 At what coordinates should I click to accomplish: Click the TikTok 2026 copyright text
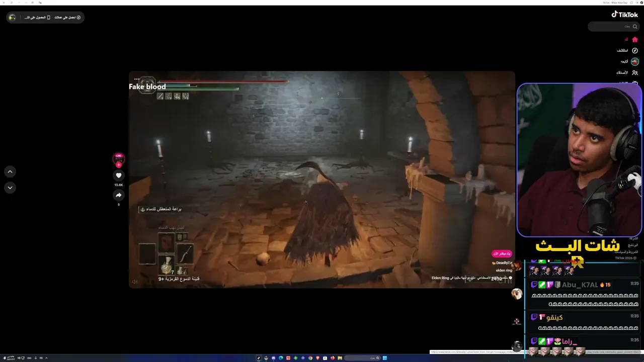click(626, 258)
